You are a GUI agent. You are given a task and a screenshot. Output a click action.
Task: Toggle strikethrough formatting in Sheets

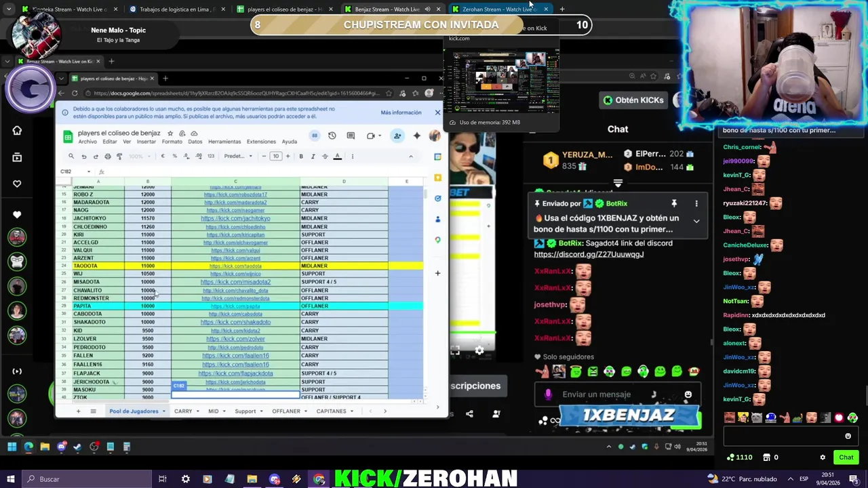click(324, 157)
